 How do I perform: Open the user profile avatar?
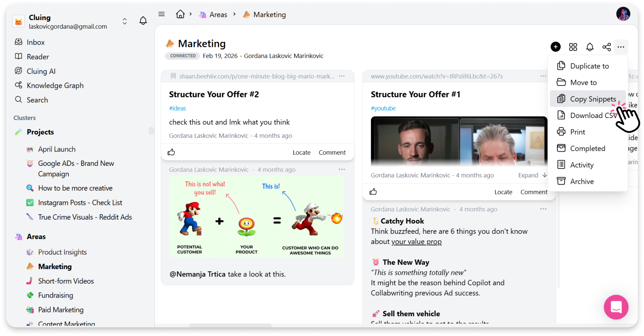pos(623,14)
